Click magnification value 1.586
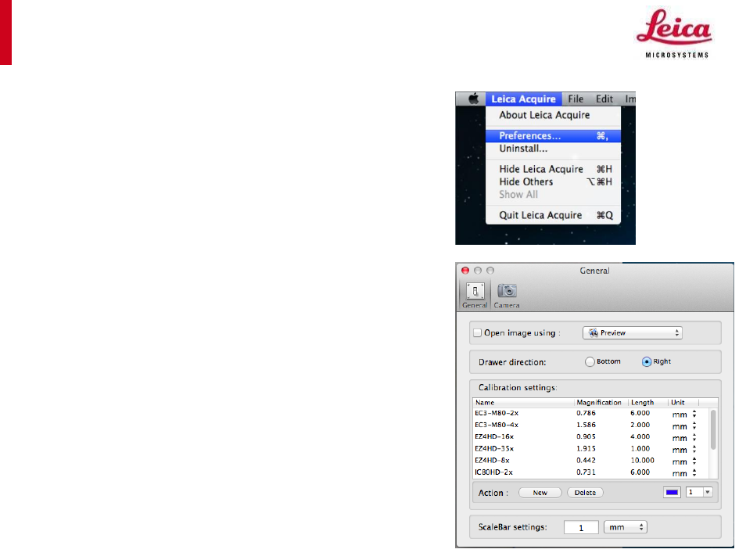 click(x=586, y=425)
